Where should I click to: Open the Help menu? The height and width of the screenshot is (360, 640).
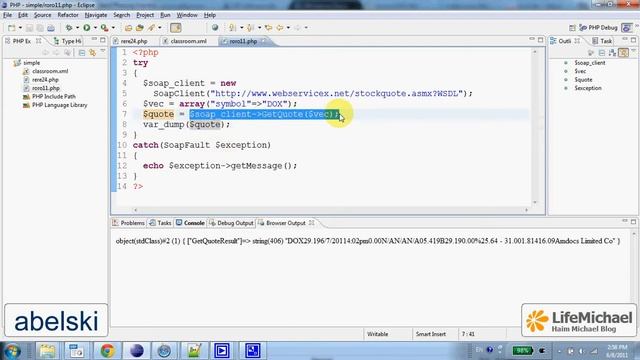click(210, 15)
